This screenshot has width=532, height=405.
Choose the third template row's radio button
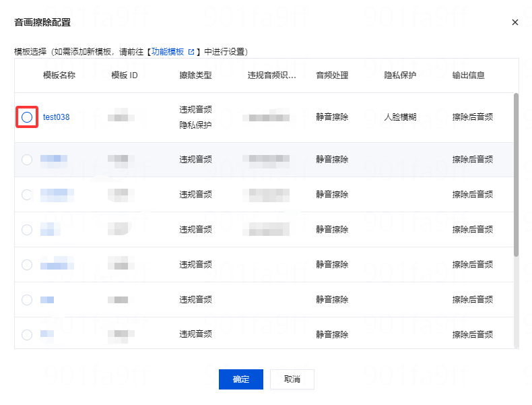(27, 195)
